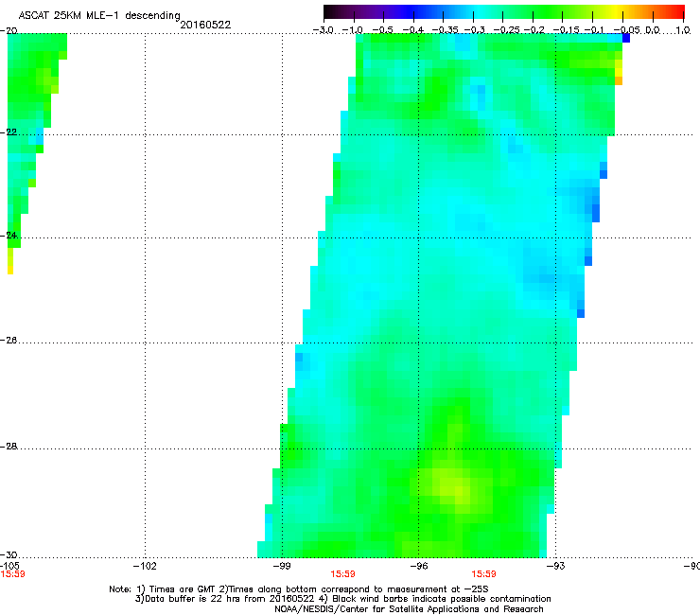The width and height of the screenshot is (700, 615).
Task: Click the -93 longitude axis label
Action: coord(555,567)
